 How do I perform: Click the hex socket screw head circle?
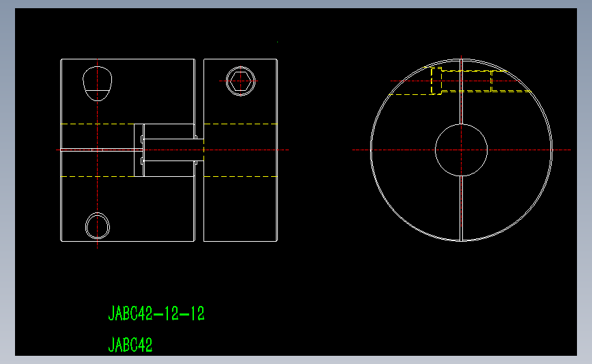click(x=240, y=81)
